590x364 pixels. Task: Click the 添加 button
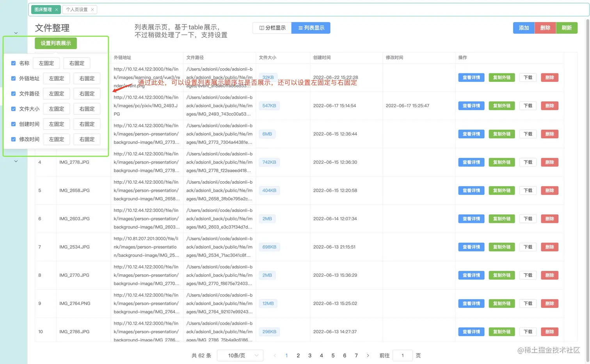(x=524, y=28)
